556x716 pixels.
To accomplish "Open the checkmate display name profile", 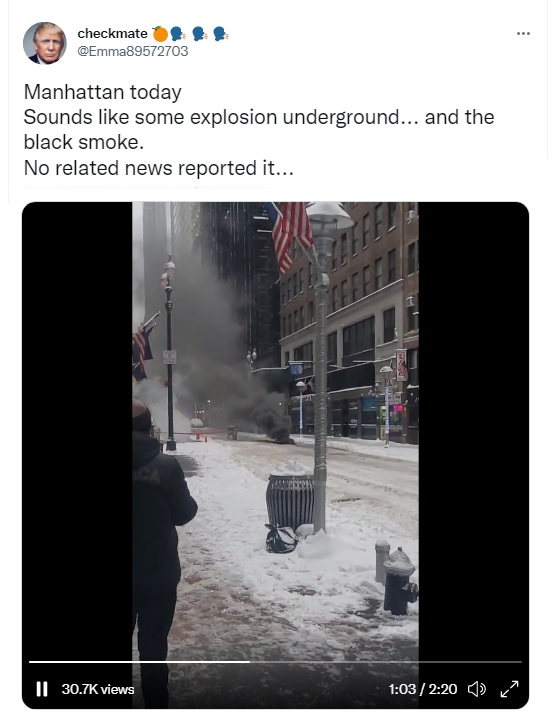I will tap(112, 34).
